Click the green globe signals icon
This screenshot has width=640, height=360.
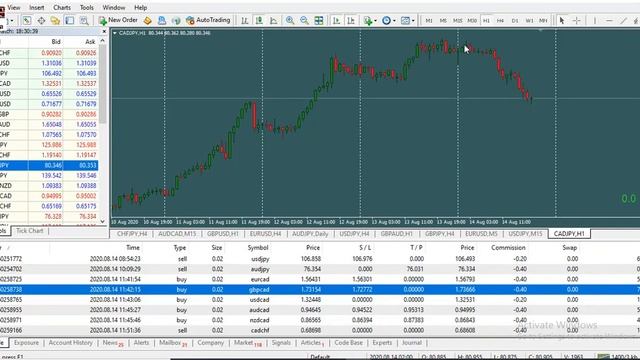[176, 20]
